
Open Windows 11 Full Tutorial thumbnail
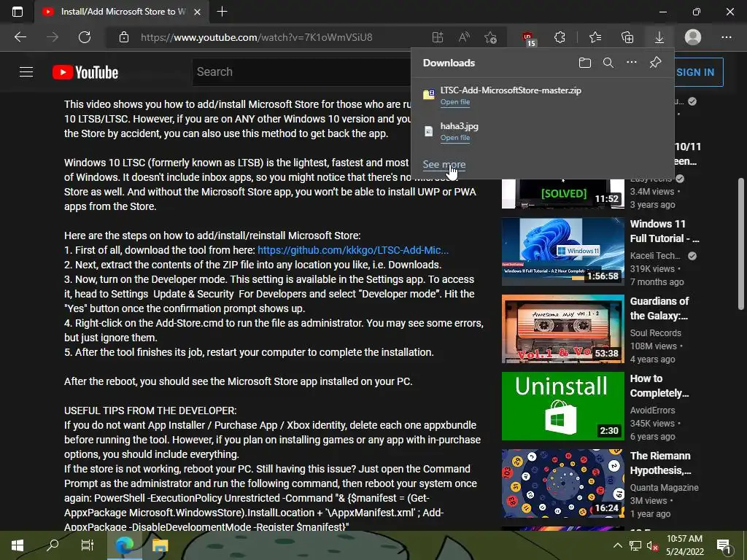pyautogui.click(x=562, y=252)
